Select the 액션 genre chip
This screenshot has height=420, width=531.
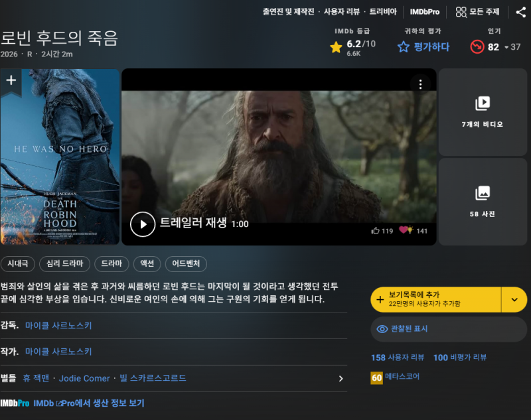pyautogui.click(x=147, y=263)
